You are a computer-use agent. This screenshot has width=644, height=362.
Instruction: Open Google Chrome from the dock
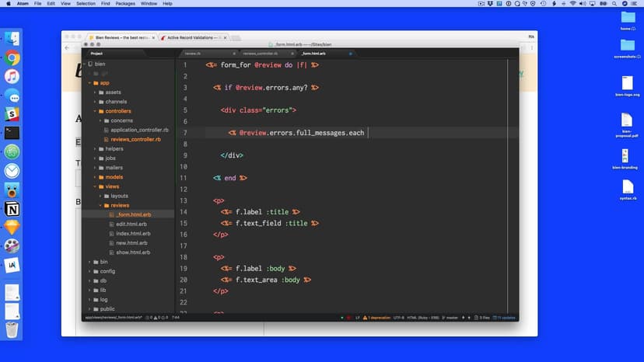pos(12,57)
